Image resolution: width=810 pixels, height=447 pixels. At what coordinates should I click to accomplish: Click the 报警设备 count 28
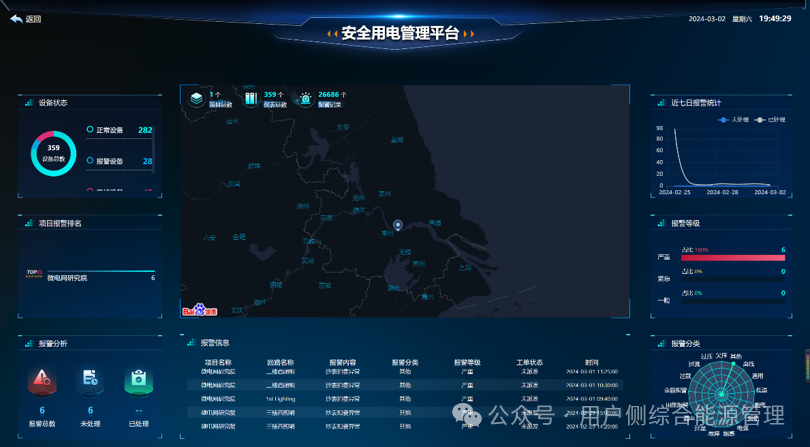[147, 161]
